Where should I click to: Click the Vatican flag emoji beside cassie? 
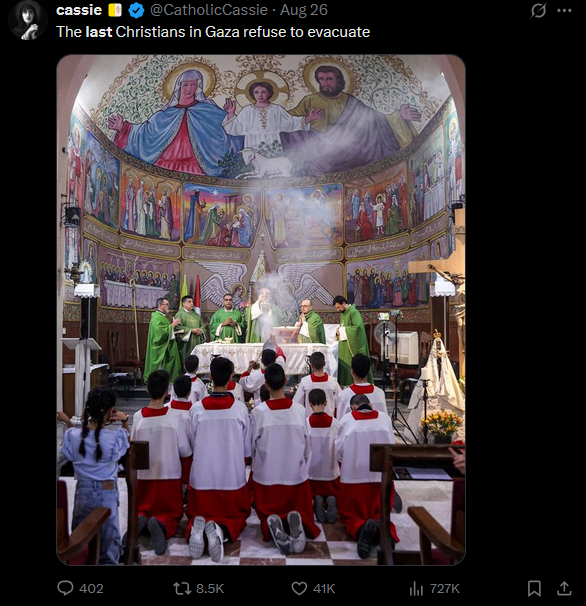[115, 10]
